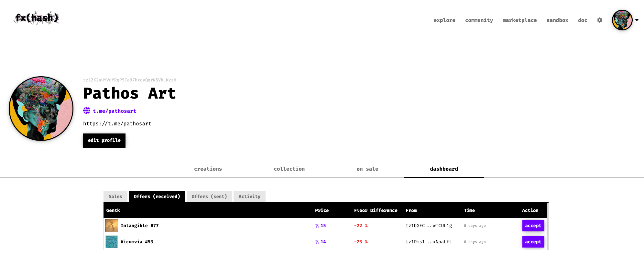The height and width of the screenshot is (265, 644).
Task: Expand the account dropdown arrow
Action: 637,20
